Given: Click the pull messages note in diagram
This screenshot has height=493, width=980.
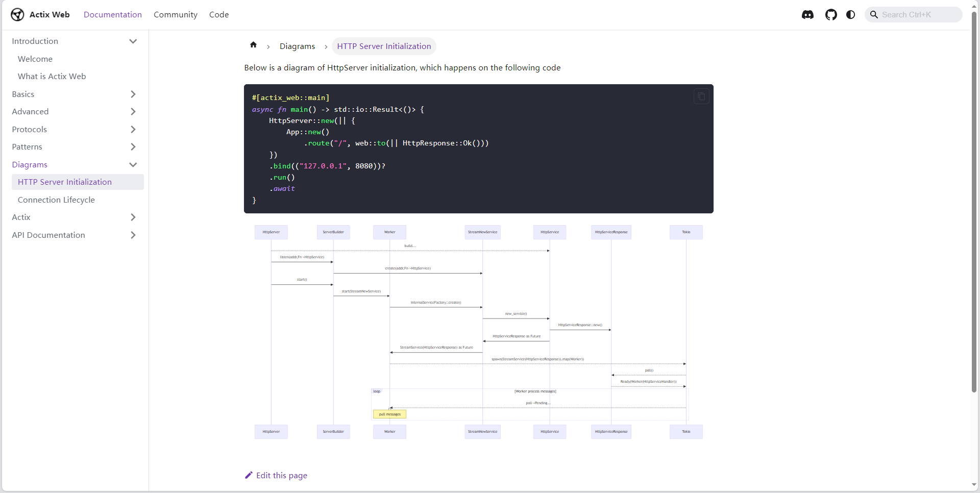Looking at the screenshot, I should tap(389, 414).
